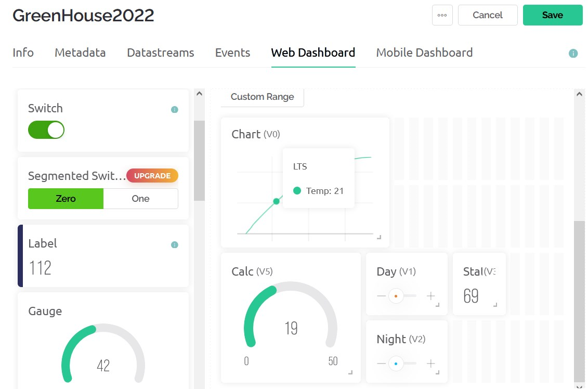Toggle the green Switch widget off
Screen dimensions: 588x389
coord(46,130)
